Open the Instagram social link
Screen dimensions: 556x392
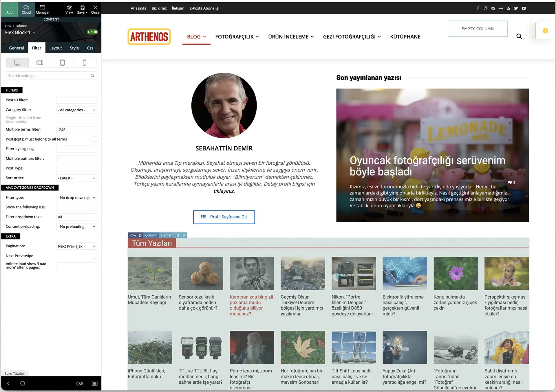[x=486, y=8]
